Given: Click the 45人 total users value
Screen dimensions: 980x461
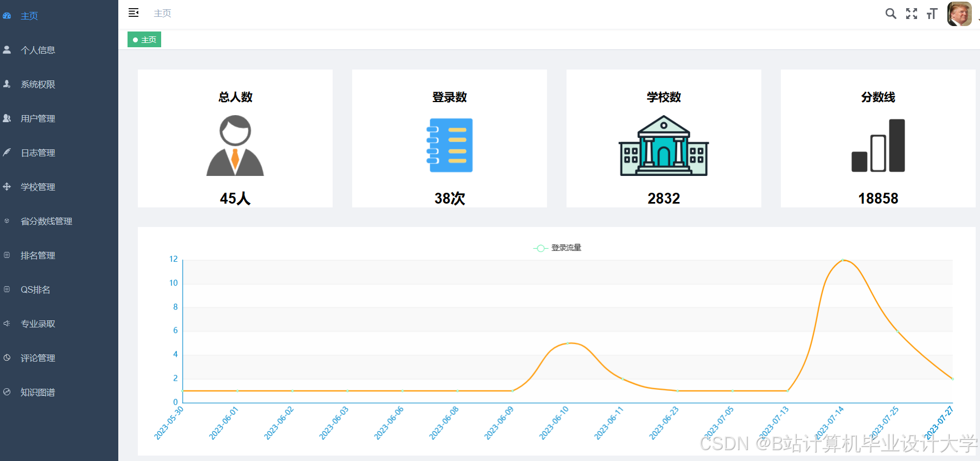Looking at the screenshot, I should 235,198.
